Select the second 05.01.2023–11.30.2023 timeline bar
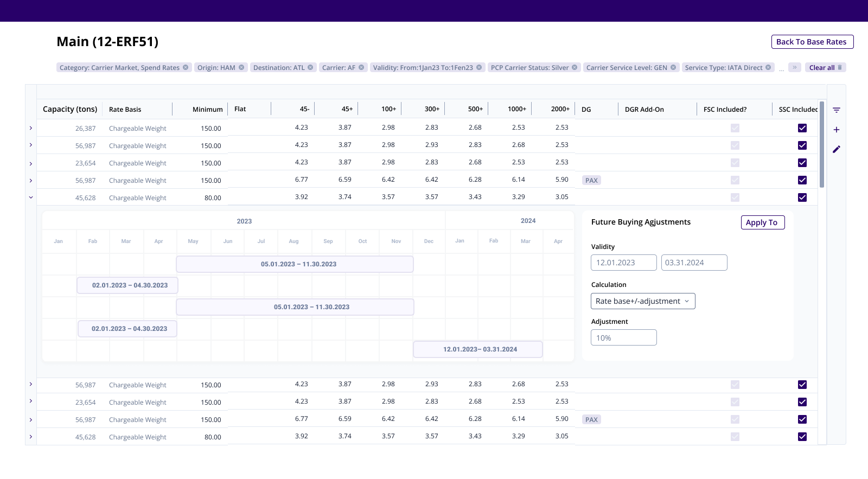 coord(295,307)
